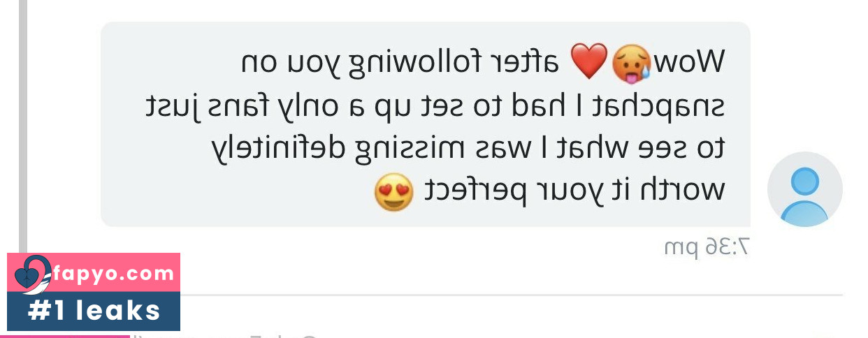This screenshot has height=338, width=868.
Task: Click the heart-eyes smiley emoji
Action: pos(393,191)
